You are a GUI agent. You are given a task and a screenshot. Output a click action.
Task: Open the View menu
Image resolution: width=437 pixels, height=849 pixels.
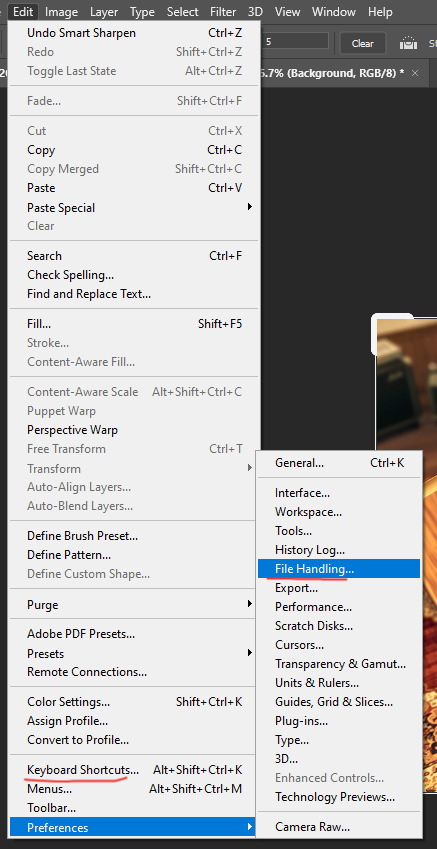tap(288, 11)
